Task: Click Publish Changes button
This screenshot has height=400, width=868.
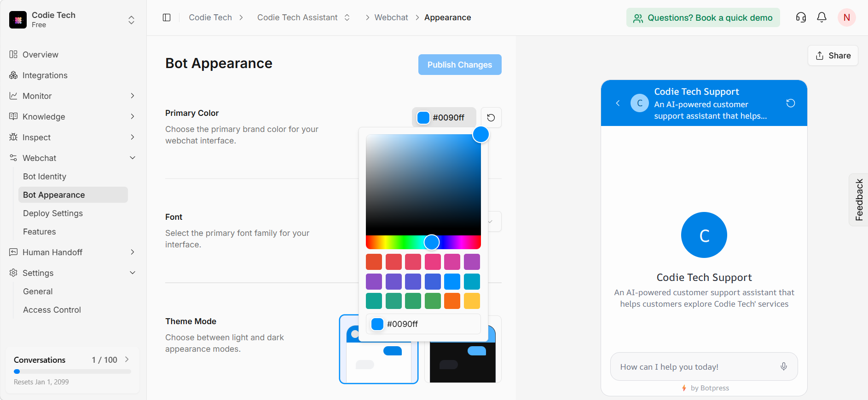Action: point(460,65)
